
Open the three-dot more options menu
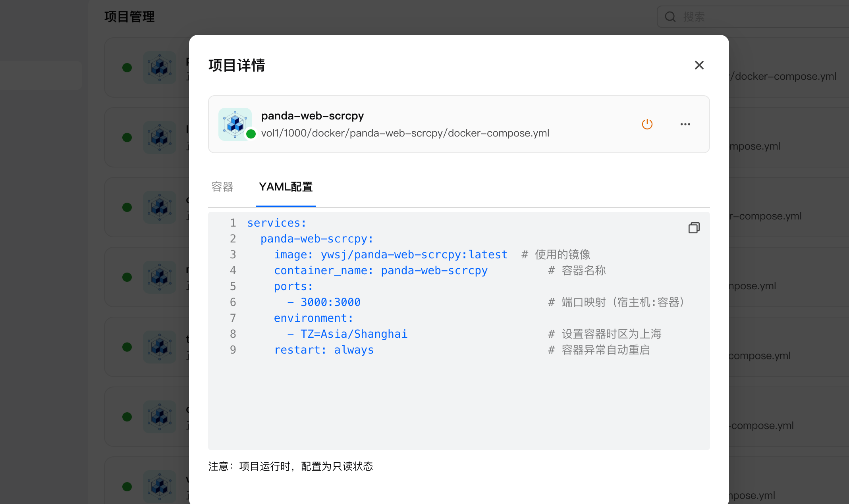click(685, 124)
